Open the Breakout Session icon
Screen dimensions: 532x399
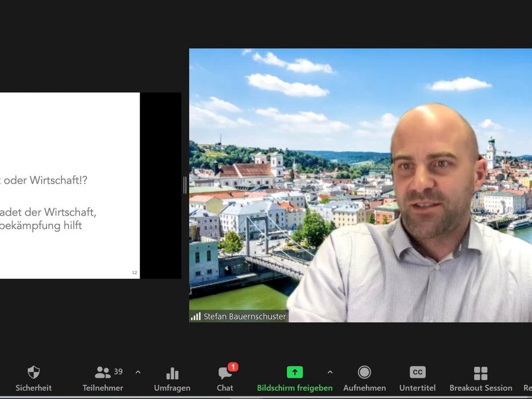481,373
